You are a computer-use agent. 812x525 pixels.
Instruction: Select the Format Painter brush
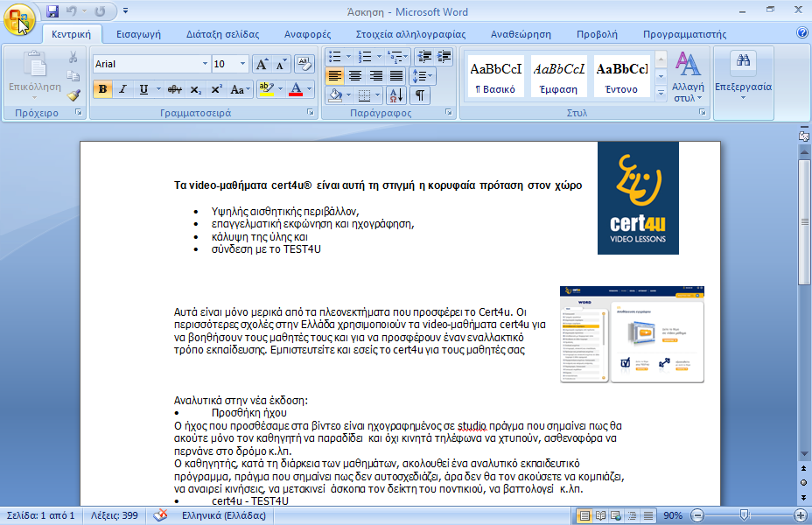(73, 95)
